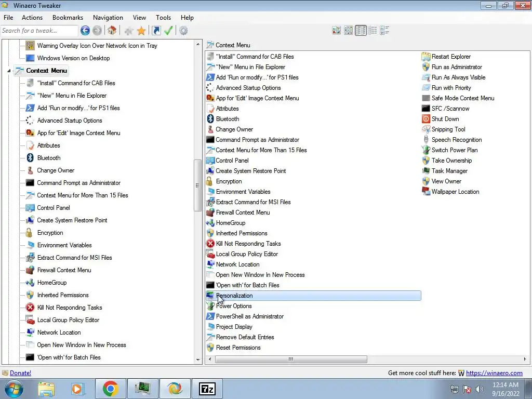
Task: Click the Windows Start orb
Action: [14, 389]
